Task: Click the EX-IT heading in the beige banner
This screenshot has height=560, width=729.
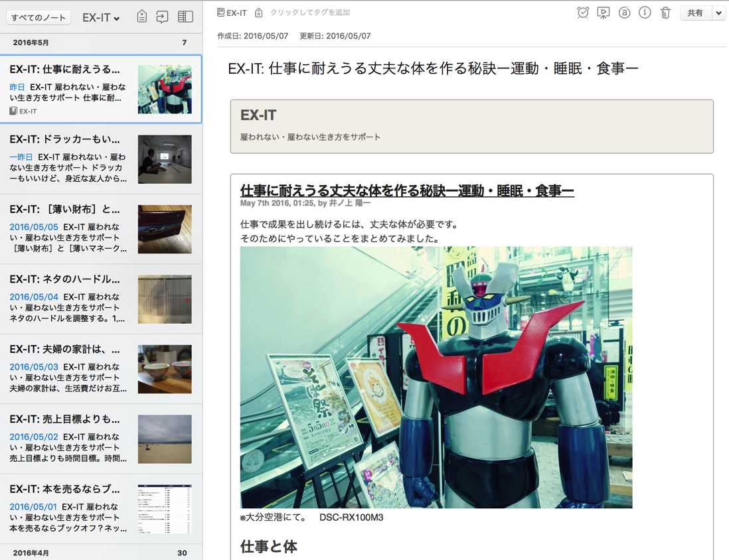Action: [258, 115]
